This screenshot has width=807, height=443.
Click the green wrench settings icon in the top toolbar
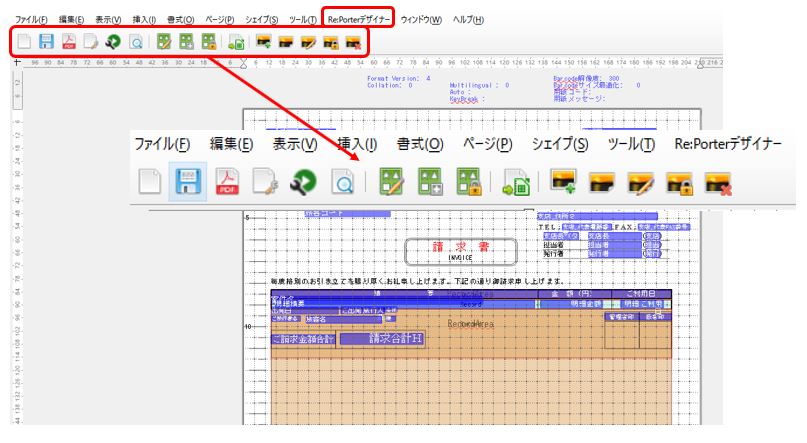114,43
